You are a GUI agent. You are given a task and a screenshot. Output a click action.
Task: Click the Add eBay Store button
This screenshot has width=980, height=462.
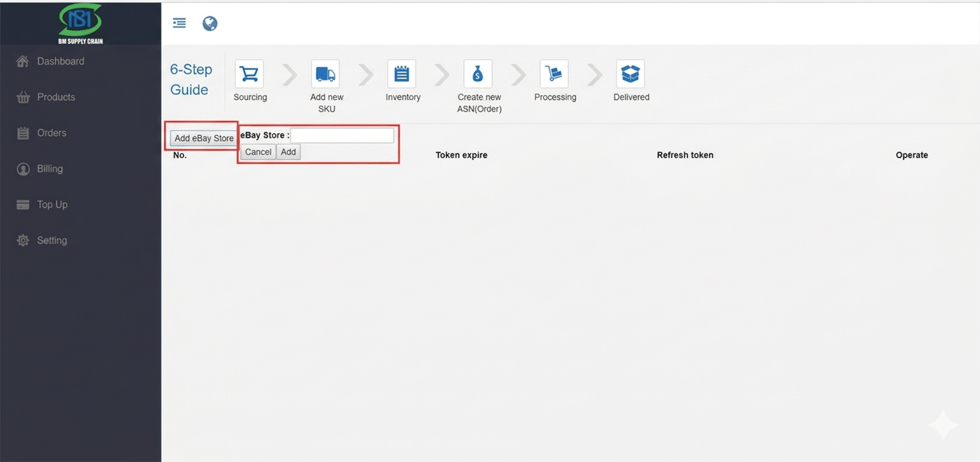click(x=203, y=138)
